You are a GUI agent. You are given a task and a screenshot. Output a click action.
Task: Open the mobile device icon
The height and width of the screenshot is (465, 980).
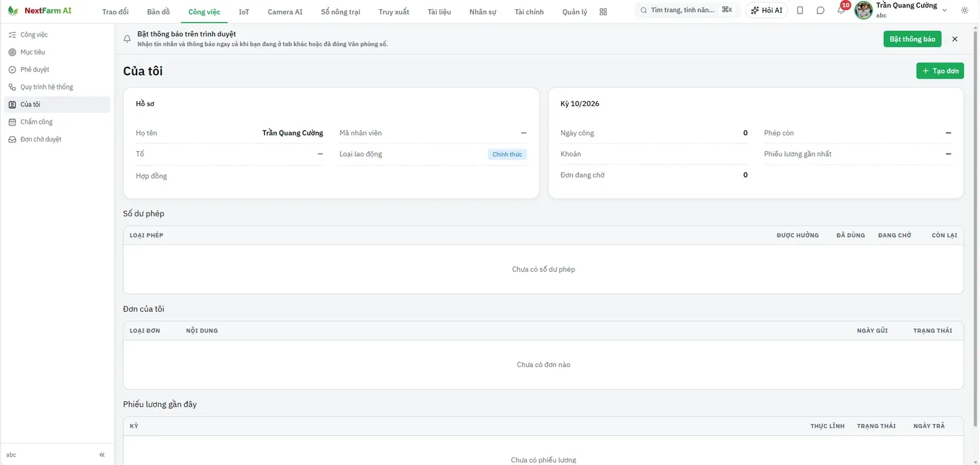[x=800, y=10]
